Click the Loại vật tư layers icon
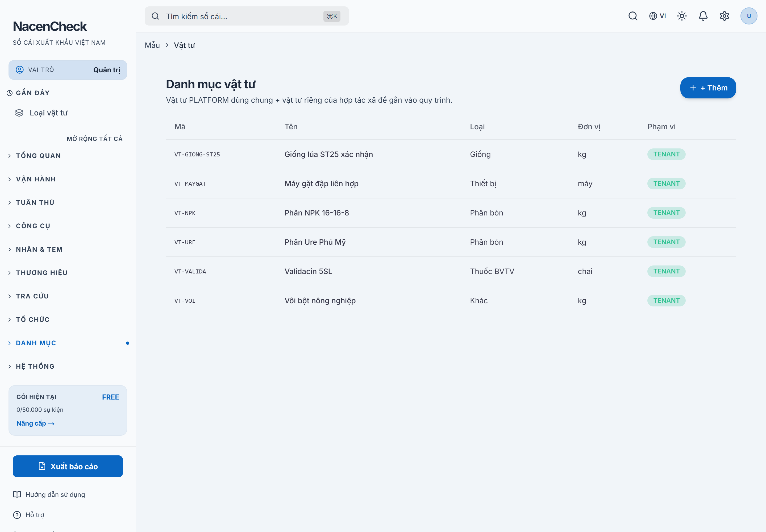The width and height of the screenshot is (766, 532). pos(19,113)
